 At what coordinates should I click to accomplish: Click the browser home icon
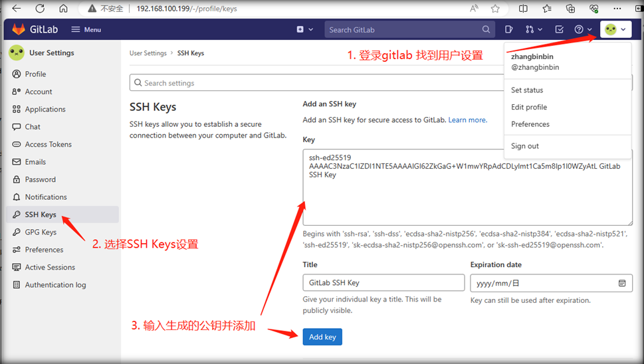point(63,9)
